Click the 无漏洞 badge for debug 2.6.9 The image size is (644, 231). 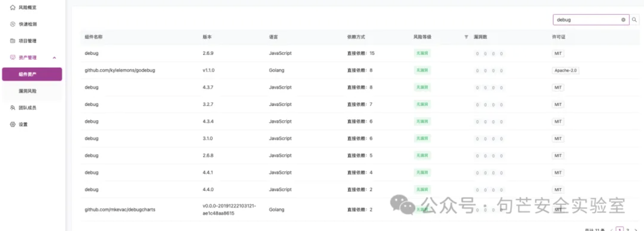point(422,53)
